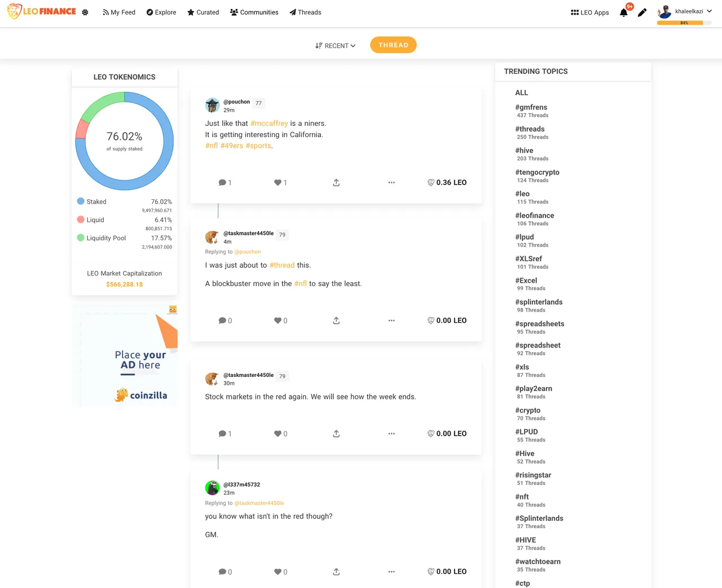Share pouchon's niners thread
The height and width of the screenshot is (588, 722).
coord(336,183)
